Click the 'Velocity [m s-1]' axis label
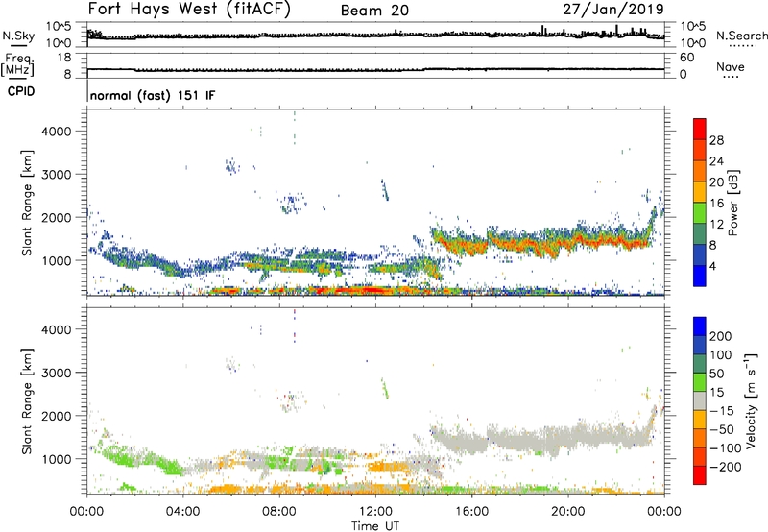 (x=751, y=400)
